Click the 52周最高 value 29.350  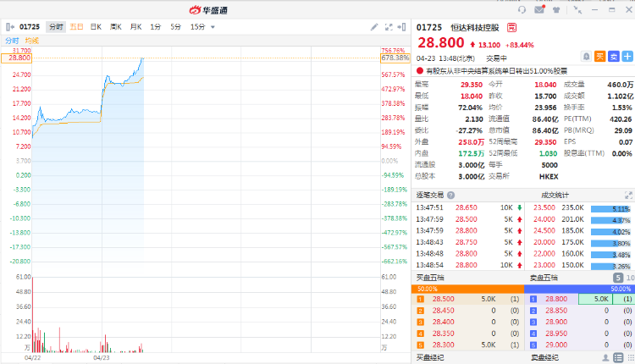click(x=545, y=142)
